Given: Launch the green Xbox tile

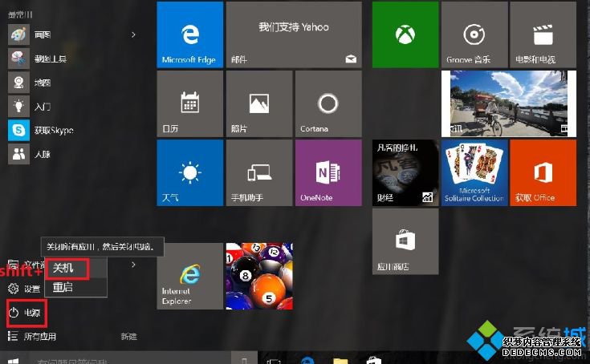Looking at the screenshot, I should 405,34.
